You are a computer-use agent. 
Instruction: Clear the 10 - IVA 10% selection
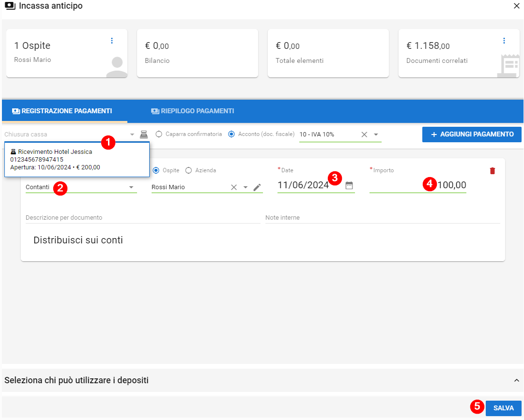(x=364, y=135)
